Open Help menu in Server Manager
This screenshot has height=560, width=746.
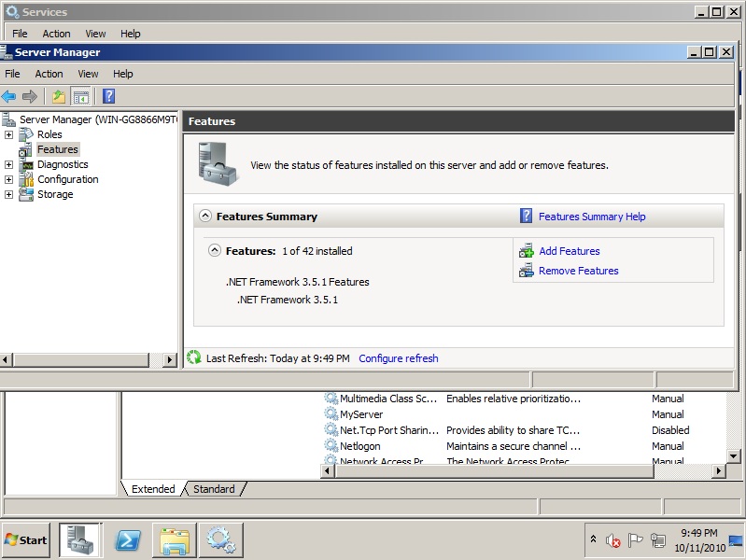pos(122,74)
